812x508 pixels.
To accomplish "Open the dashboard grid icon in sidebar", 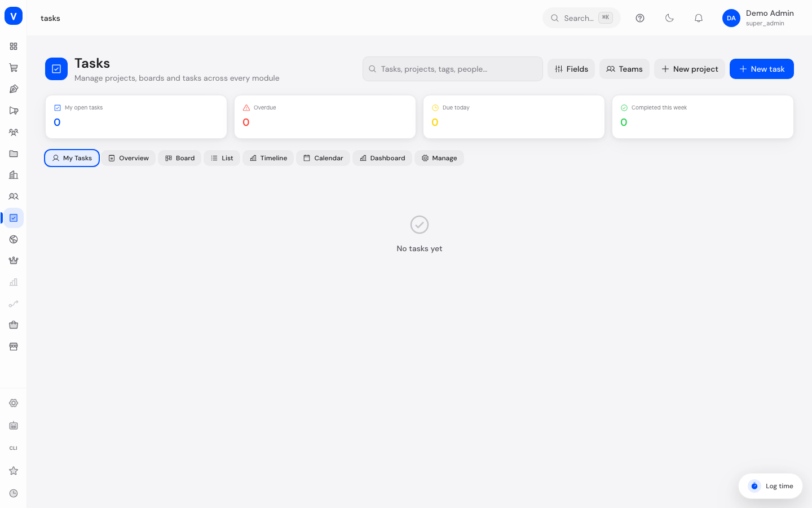I will 14,46.
